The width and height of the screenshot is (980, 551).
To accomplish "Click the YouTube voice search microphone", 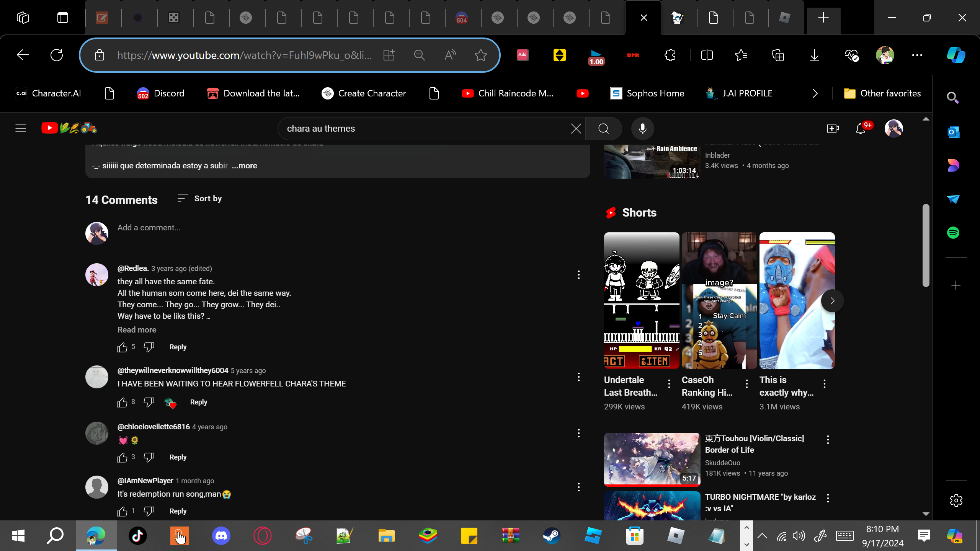I will coord(642,129).
